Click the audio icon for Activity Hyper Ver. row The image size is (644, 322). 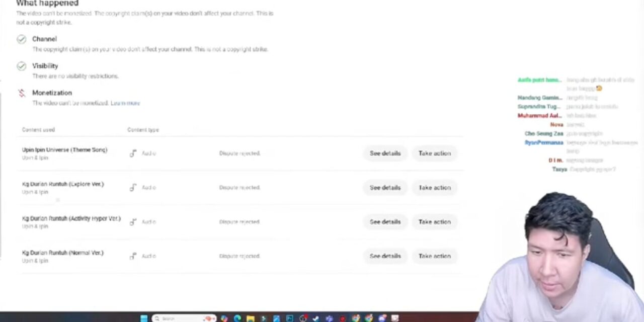[x=133, y=222]
